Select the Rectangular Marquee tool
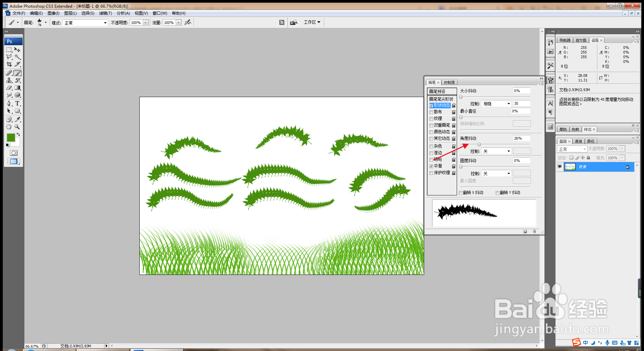Viewport: 644px width, 351px height. point(9,50)
